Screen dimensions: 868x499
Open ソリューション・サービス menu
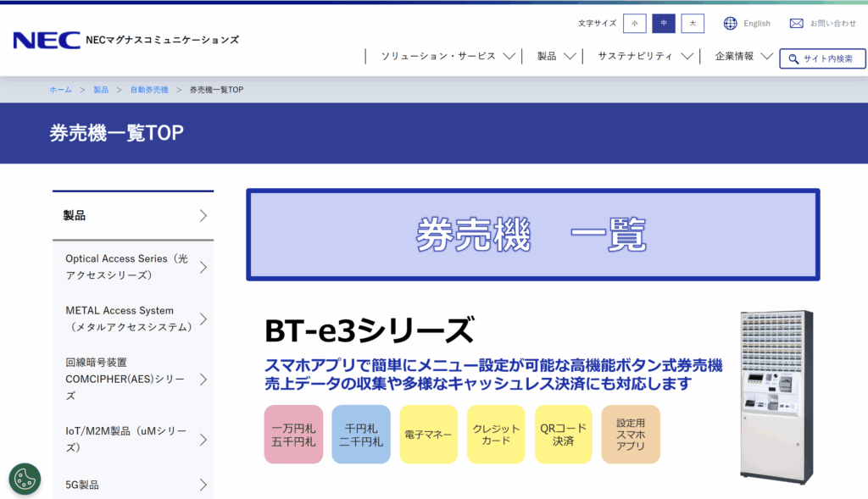438,56
